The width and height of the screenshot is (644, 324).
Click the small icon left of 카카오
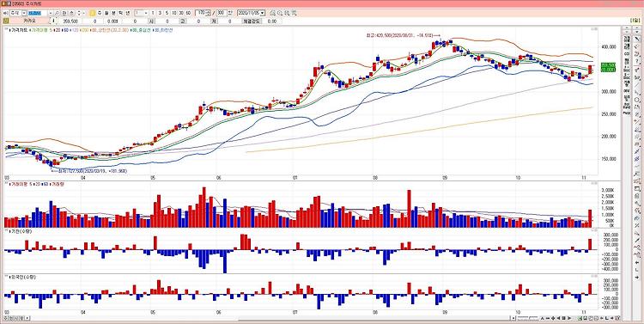pyautogui.click(x=6, y=21)
